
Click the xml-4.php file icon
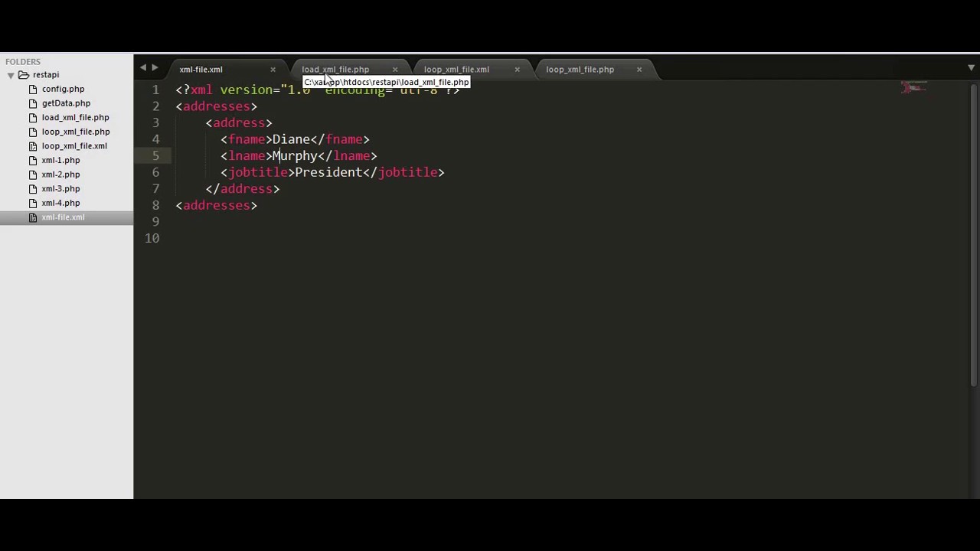[x=33, y=203]
